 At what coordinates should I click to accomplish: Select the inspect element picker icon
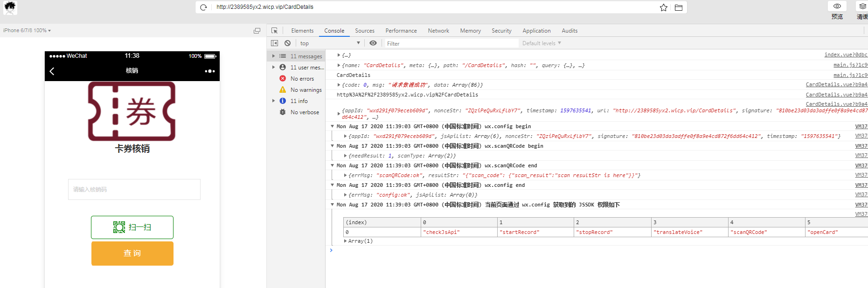coord(275,31)
